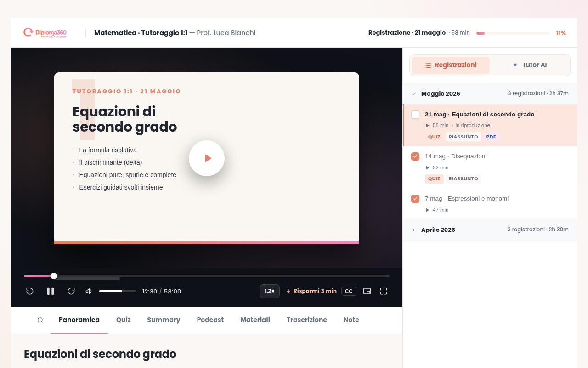The image size is (588, 368).
Task: Click the 12:30 / 58:00 time display
Action: point(162,292)
